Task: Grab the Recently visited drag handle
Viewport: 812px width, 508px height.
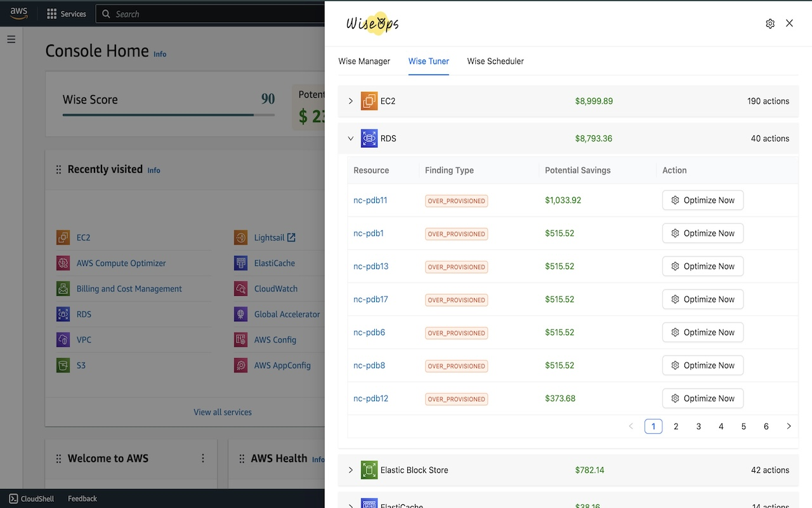Action: [58, 170]
